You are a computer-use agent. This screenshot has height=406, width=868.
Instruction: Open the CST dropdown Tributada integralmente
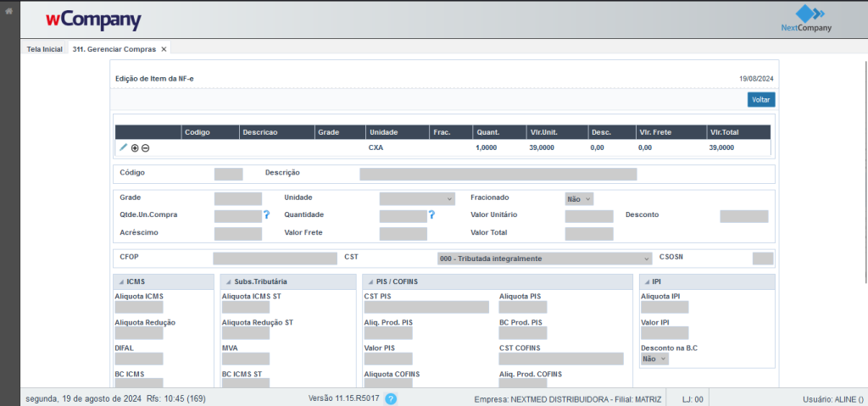pyautogui.click(x=545, y=259)
